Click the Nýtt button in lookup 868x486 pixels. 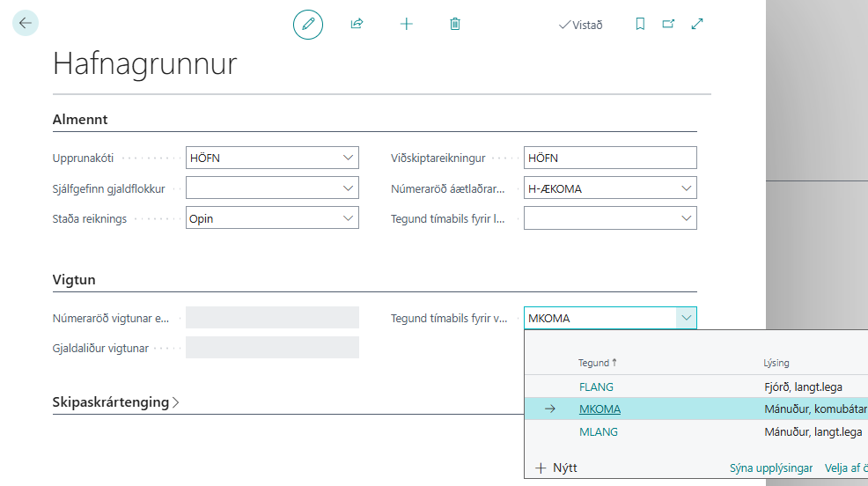(556, 468)
